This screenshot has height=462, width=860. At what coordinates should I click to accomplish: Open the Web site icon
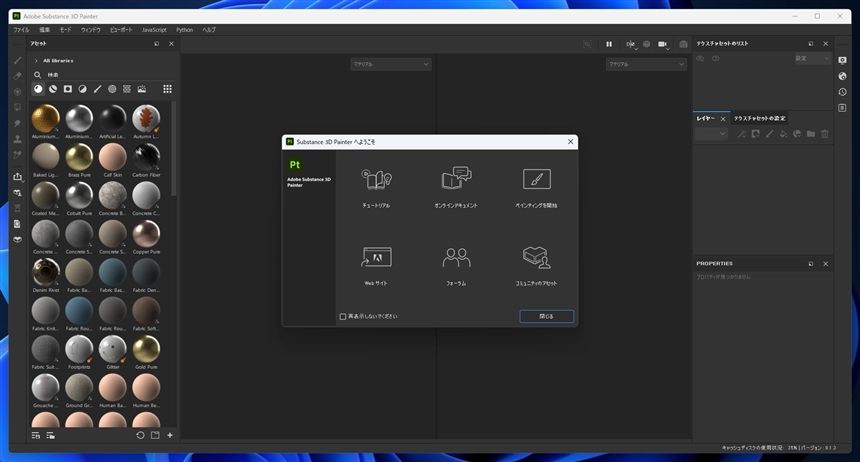click(x=376, y=257)
